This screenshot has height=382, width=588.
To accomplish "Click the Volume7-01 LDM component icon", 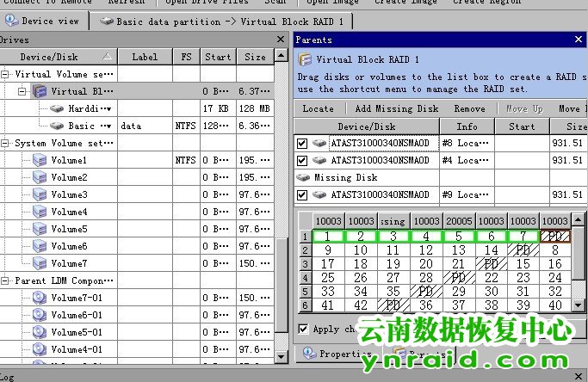I will tap(39, 298).
